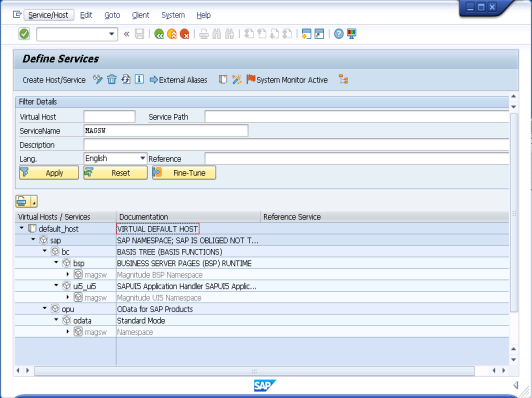The height and width of the screenshot is (398, 532).
Task: Open the System menu
Action: tap(173, 15)
